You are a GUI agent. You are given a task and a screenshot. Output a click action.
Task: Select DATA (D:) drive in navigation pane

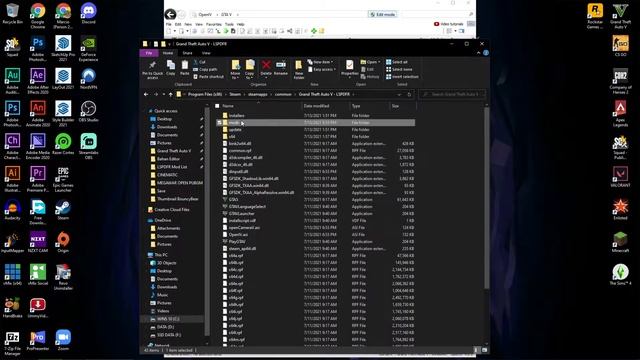(165, 327)
